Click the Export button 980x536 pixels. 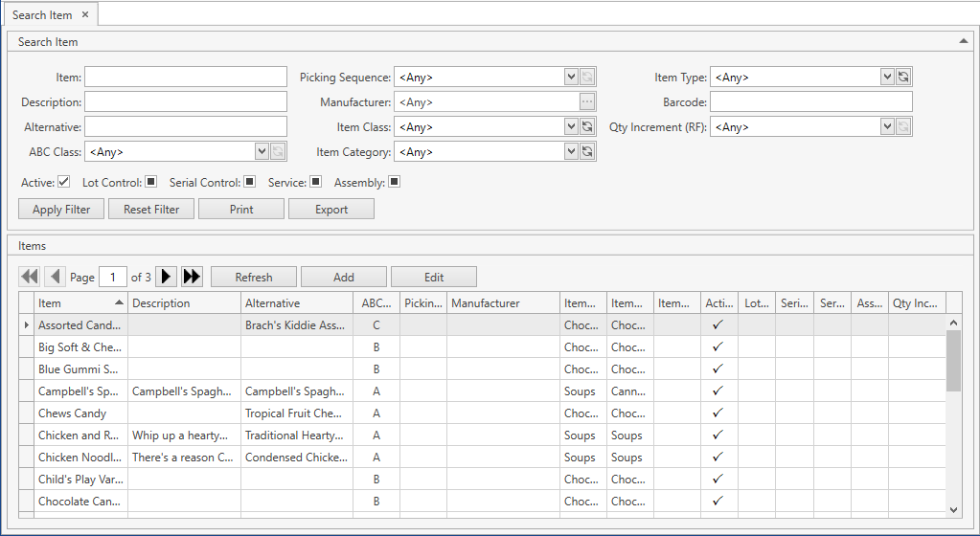(331, 210)
